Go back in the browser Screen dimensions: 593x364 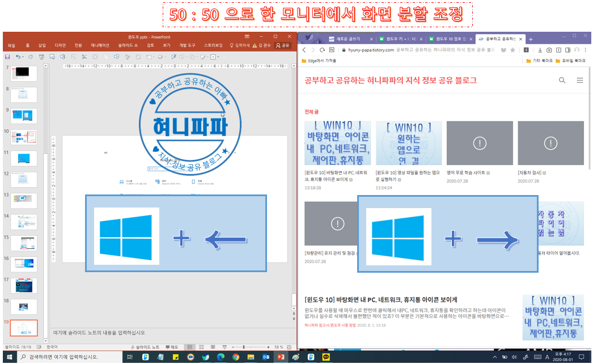point(304,50)
